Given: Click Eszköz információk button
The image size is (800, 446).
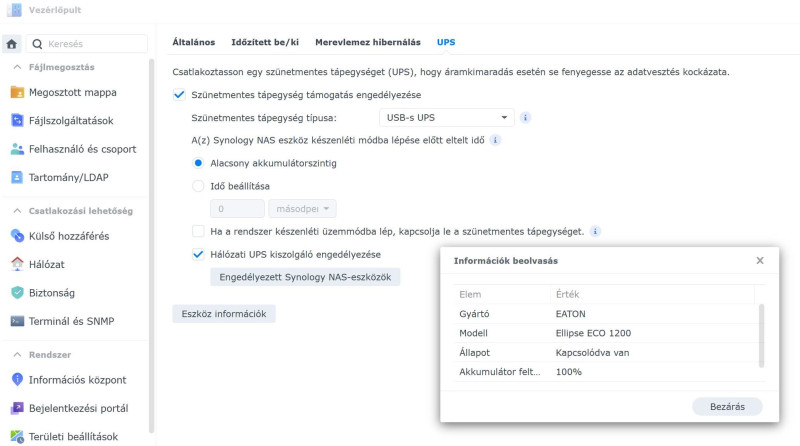Looking at the screenshot, I should (224, 314).
